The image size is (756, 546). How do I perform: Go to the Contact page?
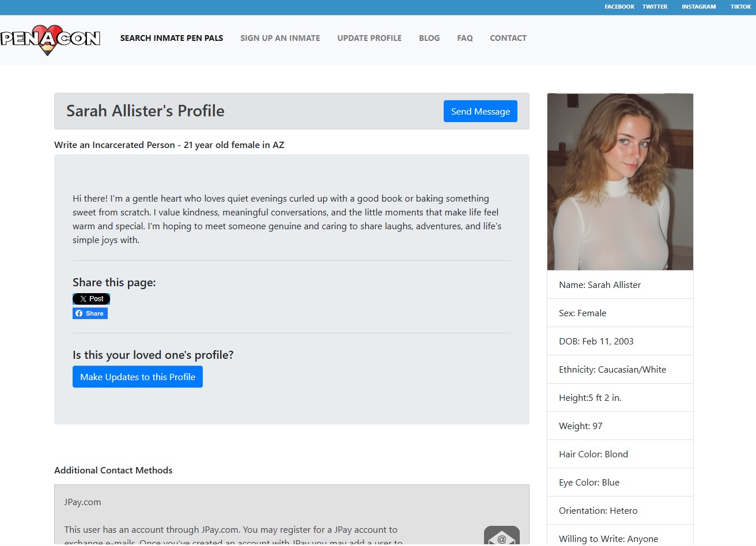click(508, 38)
